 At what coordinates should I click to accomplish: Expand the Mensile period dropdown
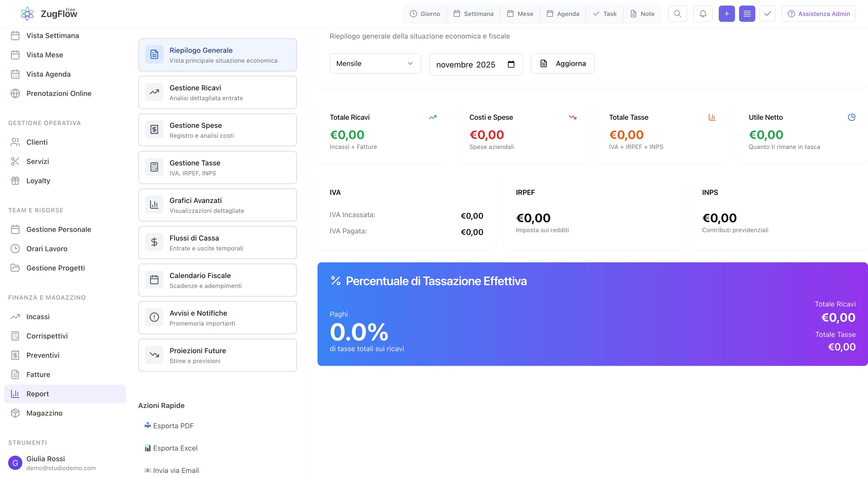click(375, 63)
